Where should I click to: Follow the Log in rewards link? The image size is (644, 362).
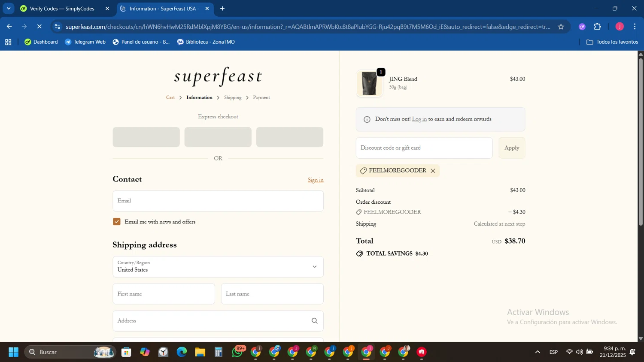(419, 119)
